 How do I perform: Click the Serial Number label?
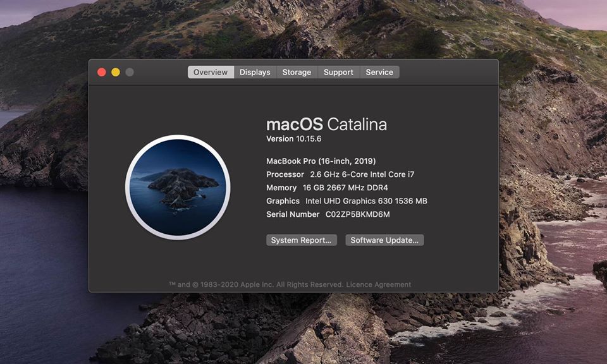293,214
